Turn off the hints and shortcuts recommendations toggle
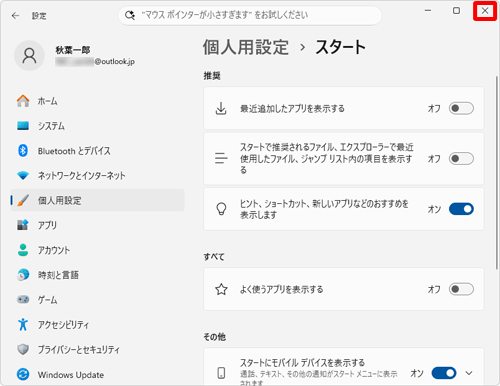Viewport: 500px width, 386px height. click(x=461, y=209)
